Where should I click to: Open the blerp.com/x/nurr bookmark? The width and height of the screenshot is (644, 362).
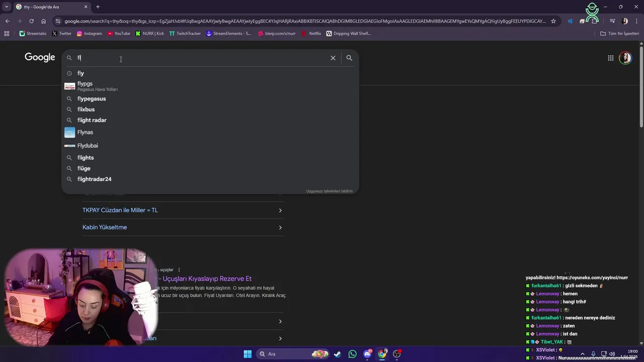[x=276, y=34]
